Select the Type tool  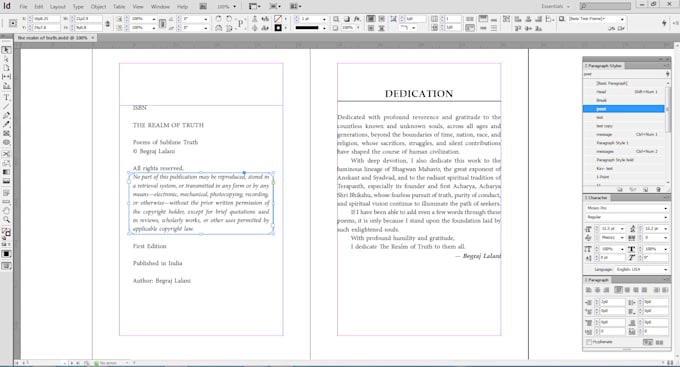[6, 98]
